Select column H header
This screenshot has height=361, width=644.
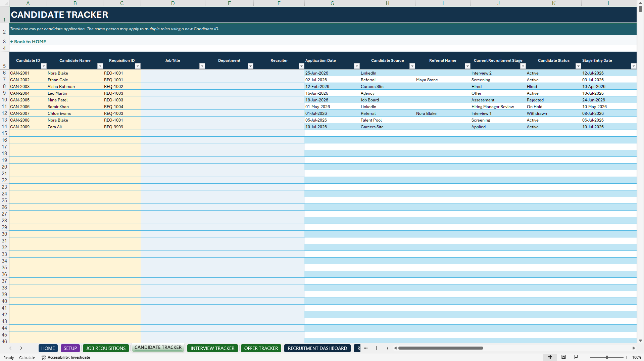[387, 3]
